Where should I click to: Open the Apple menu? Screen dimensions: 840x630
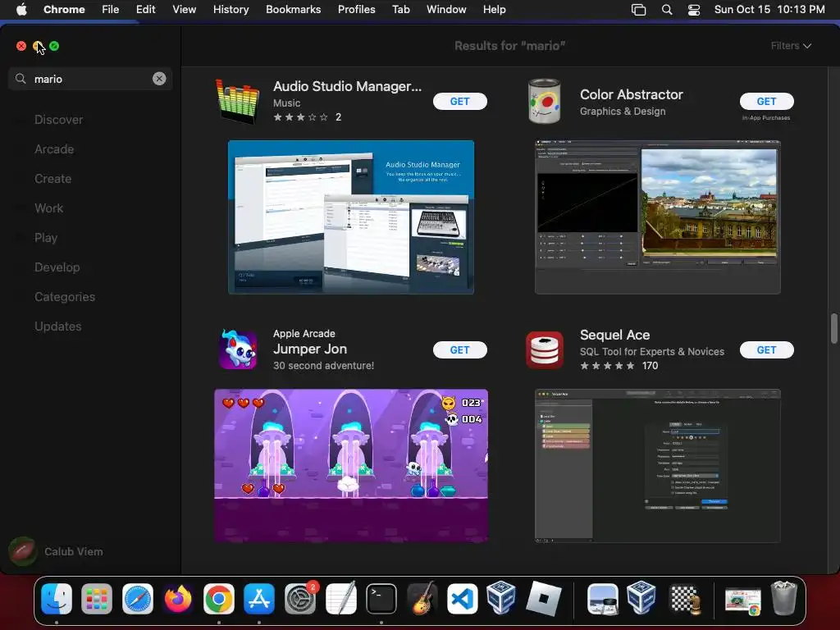coord(21,10)
